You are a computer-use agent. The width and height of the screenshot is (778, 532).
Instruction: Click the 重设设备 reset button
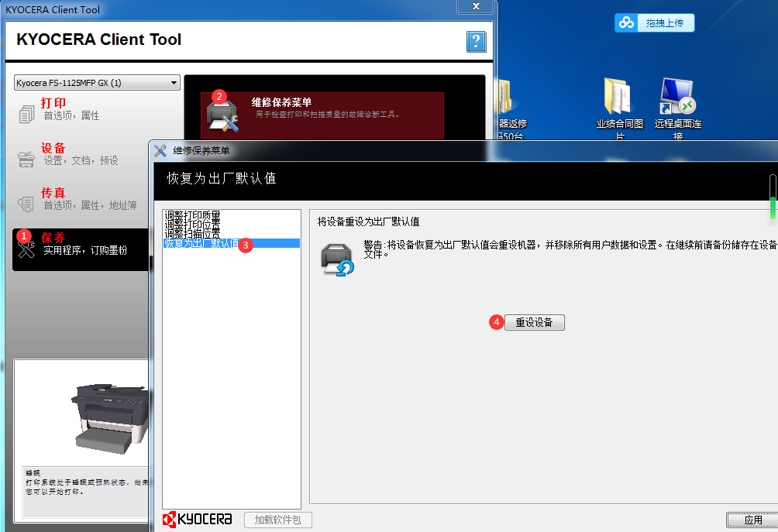coord(535,322)
